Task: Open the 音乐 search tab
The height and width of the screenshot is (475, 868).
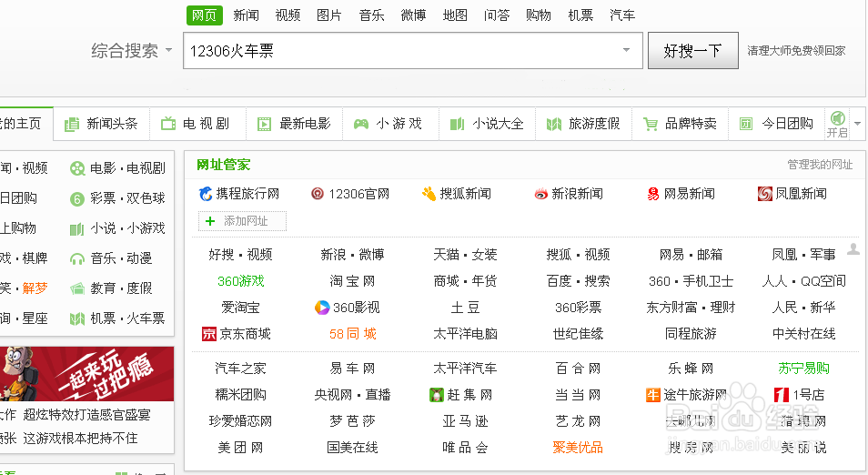Action: click(x=371, y=15)
